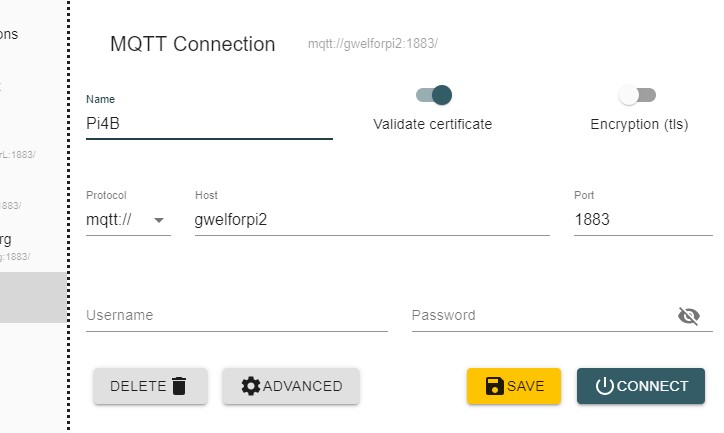Select the highlighted connection in sidebar
The height and width of the screenshot is (433, 724).
pyautogui.click(x=33, y=297)
